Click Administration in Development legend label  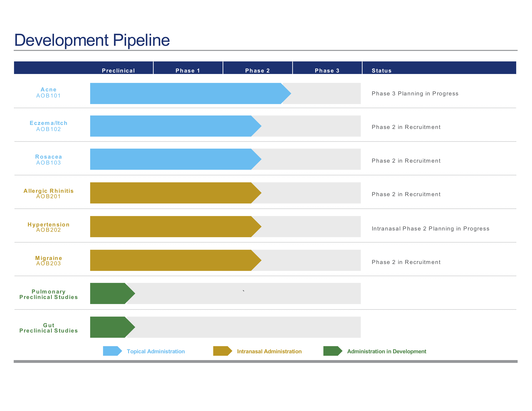(387, 351)
